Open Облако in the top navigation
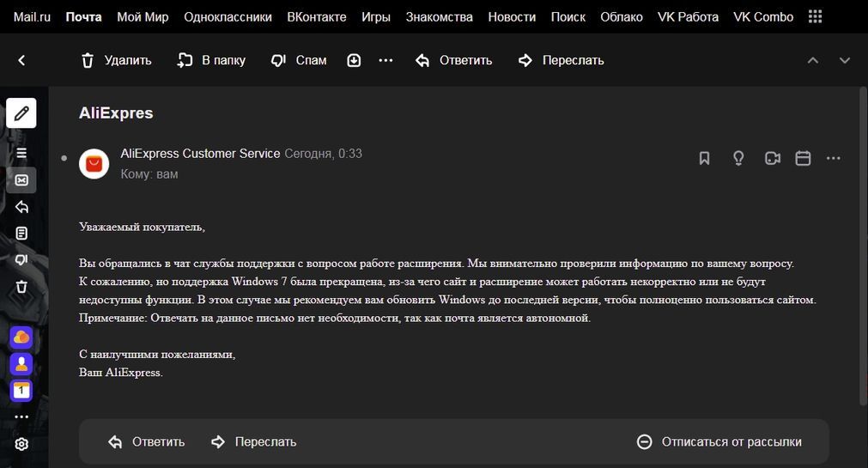Viewport: 868px width, 468px height. [x=622, y=17]
